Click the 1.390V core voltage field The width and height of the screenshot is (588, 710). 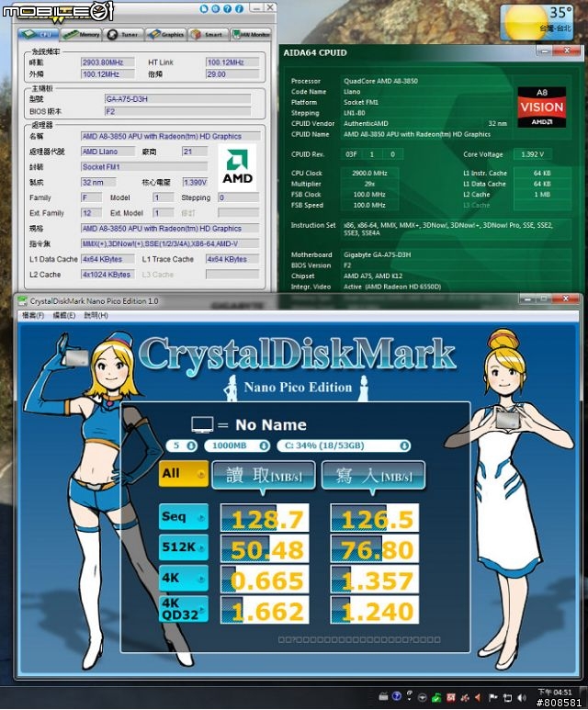point(195,182)
